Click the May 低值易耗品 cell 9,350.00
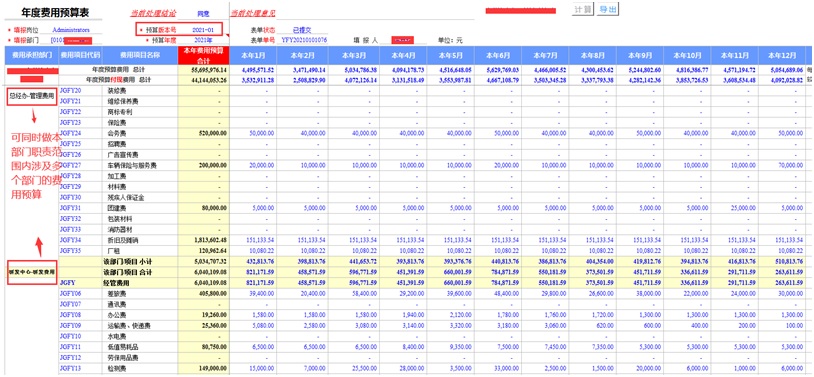Image resolution: width=814 pixels, height=377 pixels. [x=460, y=347]
